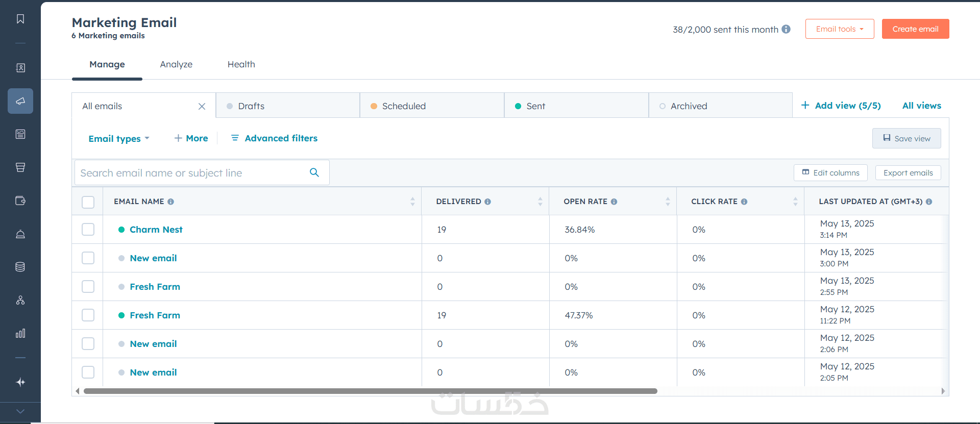Viewport: 980px width, 424px height.
Task: Click the search email name input field
Action: point(202,172)
